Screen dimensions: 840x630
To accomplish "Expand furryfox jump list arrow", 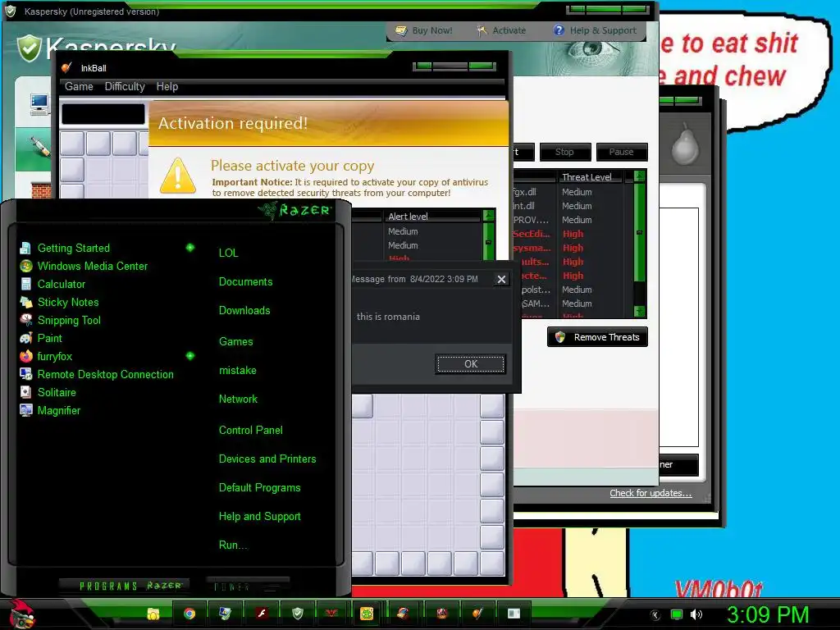I will tap(189, 356).
